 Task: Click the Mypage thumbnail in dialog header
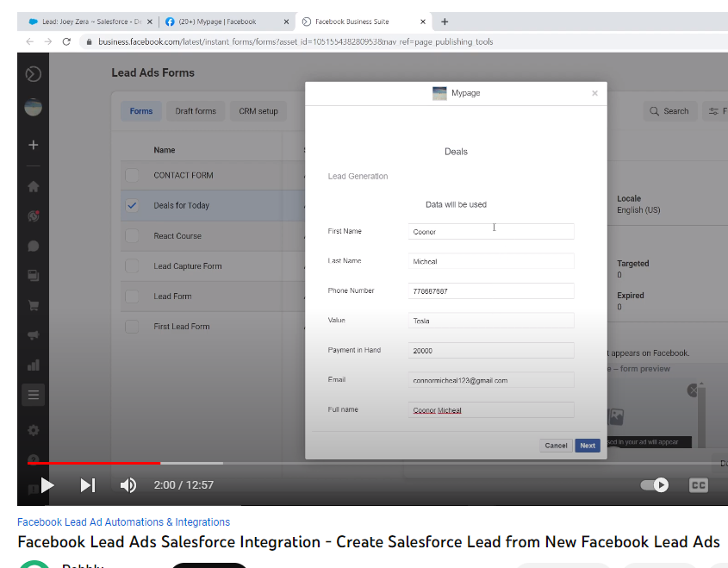[439, 93]
